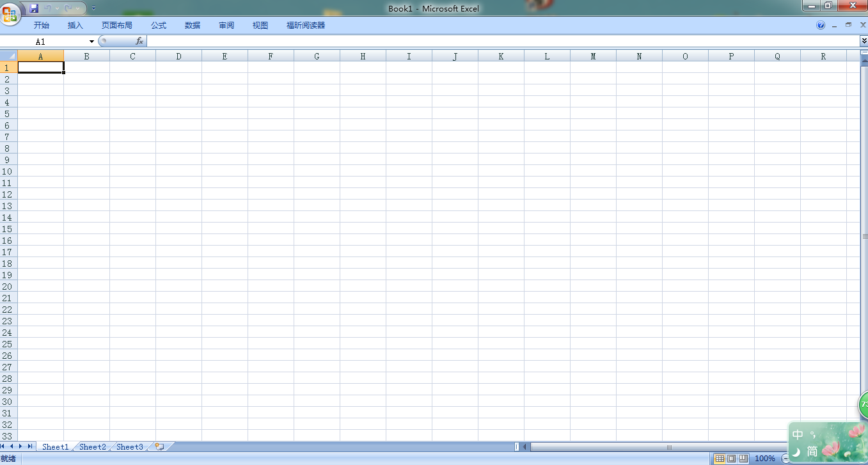Switch to the 页面布局 tab
The height and width of the screenshot is (465, 868).
(x=117, y=26)
